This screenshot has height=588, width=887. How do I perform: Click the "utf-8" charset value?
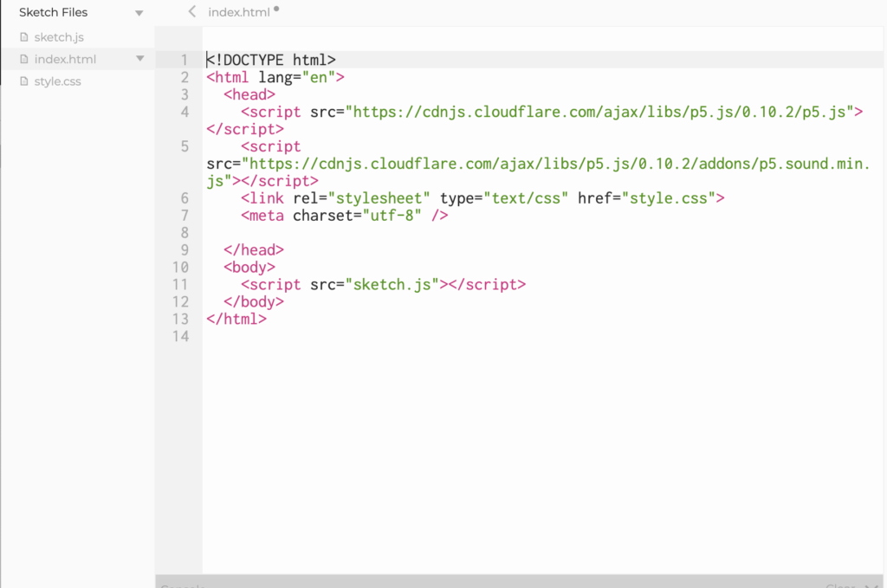point(392,216)
